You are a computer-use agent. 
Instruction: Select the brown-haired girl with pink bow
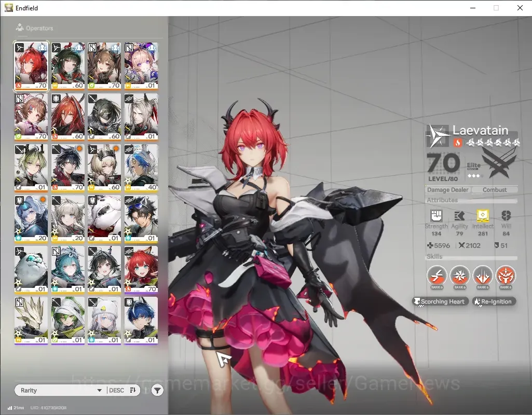click(x=31, y=117)
